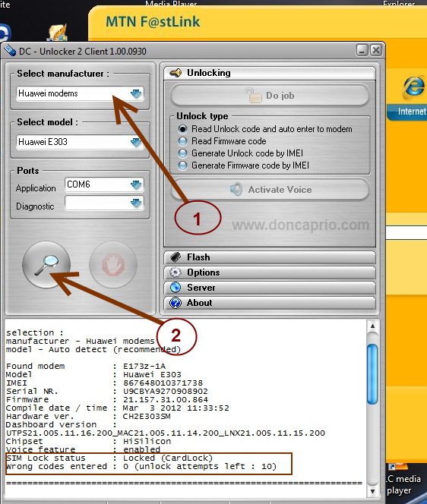The width and height of the screenshot is (427, 504).
Task: Click the VLC media player desktop shortcut
Action: point(403,480)
